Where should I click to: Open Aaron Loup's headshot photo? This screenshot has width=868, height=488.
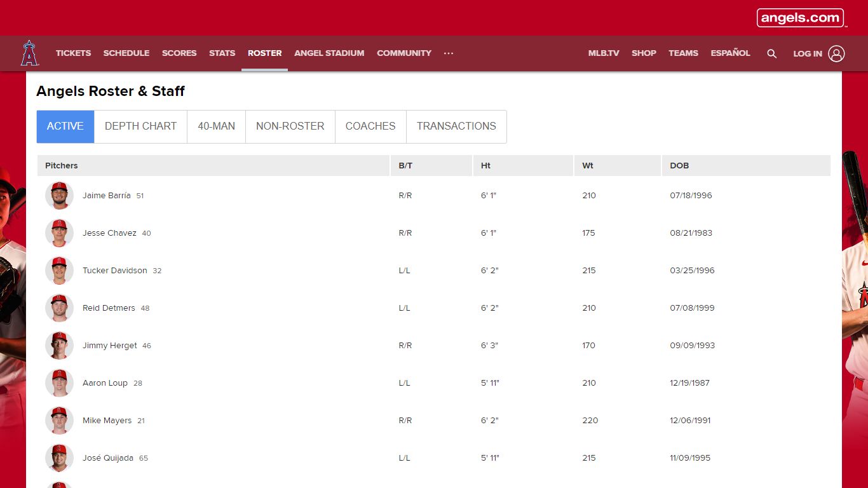pos(59,383)
